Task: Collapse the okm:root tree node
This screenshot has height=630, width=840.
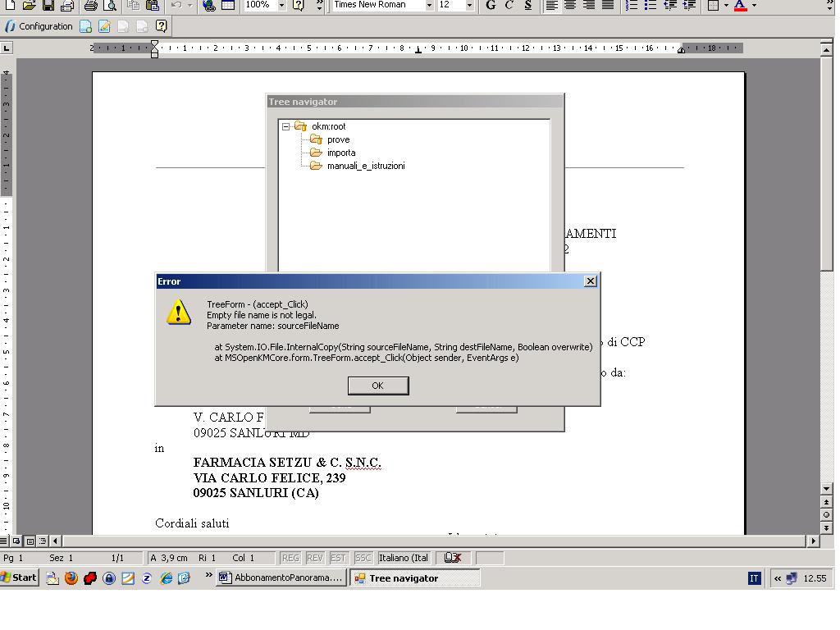Action: pos(285,126)
